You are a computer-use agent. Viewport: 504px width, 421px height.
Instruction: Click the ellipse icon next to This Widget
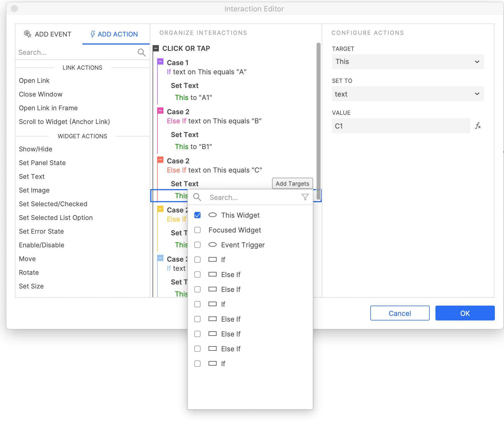pyautogui.click(x=212, y=215)
